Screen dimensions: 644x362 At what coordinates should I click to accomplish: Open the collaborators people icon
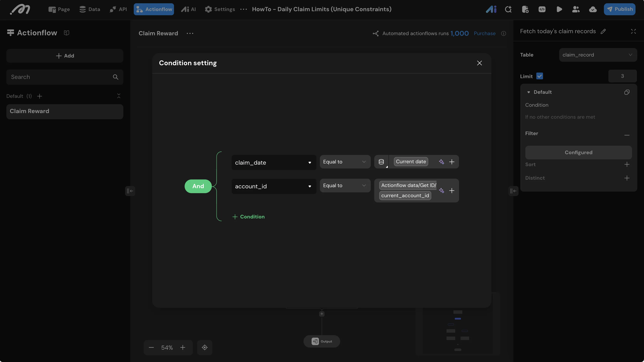(576, 9)
